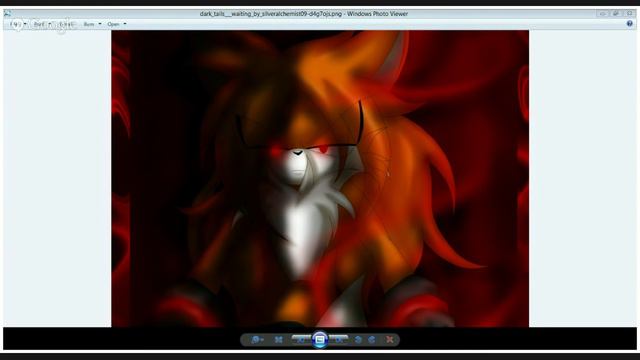Viewport: 640px width, 360px height.
Task: Open the File menu dropdown
Action: (x=17, y=24)
